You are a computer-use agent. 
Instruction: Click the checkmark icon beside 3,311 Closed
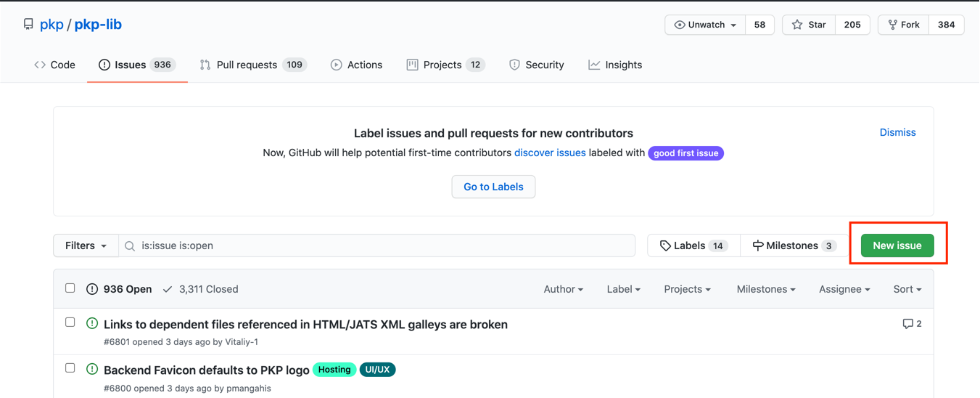[168, 289]
